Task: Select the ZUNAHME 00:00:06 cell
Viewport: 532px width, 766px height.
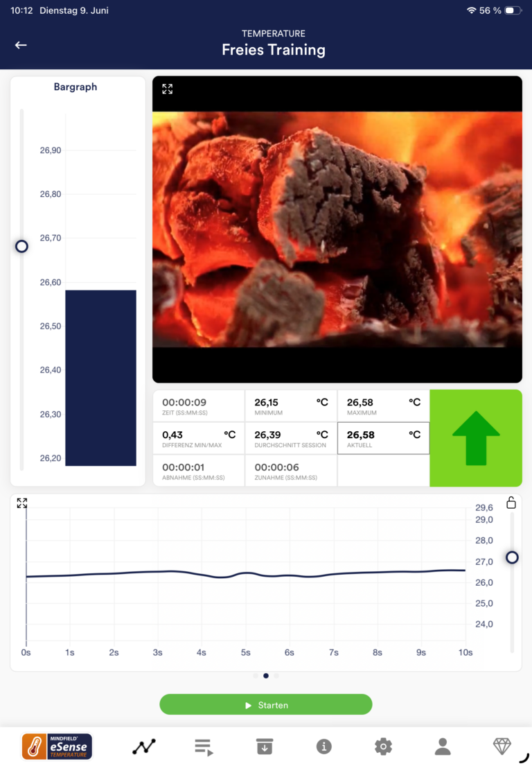Action: point(291,471)
